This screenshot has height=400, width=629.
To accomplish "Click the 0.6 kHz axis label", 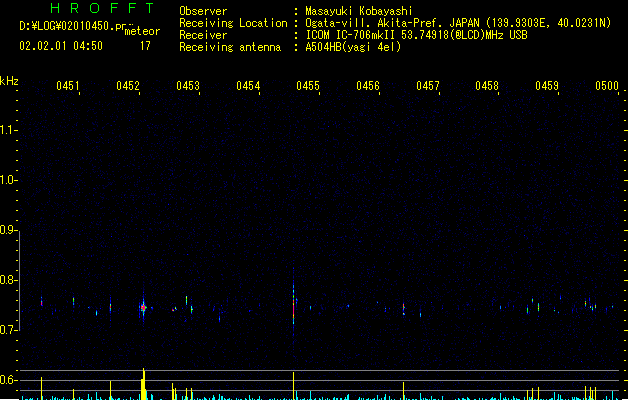I will [8, 380].
